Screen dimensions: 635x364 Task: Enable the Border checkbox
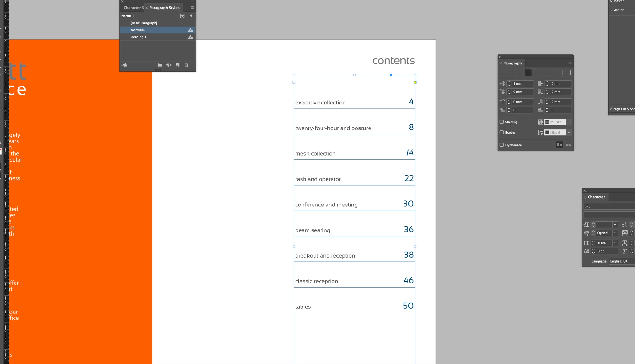click(502, 132)
